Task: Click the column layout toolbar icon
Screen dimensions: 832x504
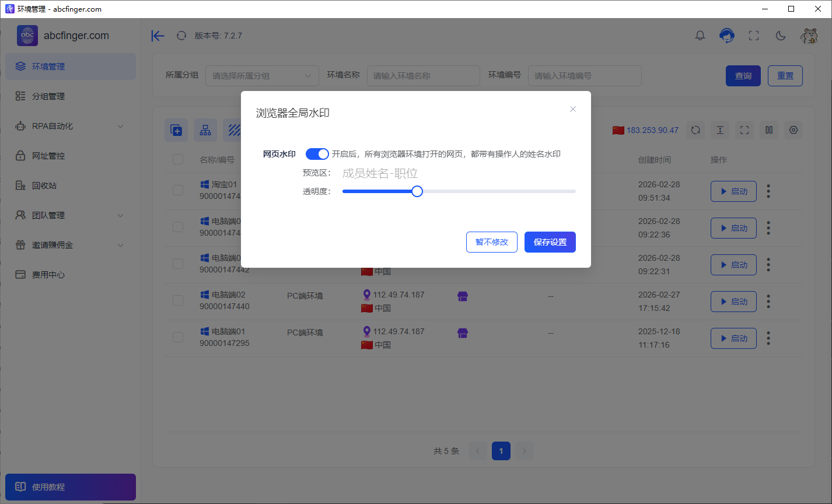Action: (769, 130)
